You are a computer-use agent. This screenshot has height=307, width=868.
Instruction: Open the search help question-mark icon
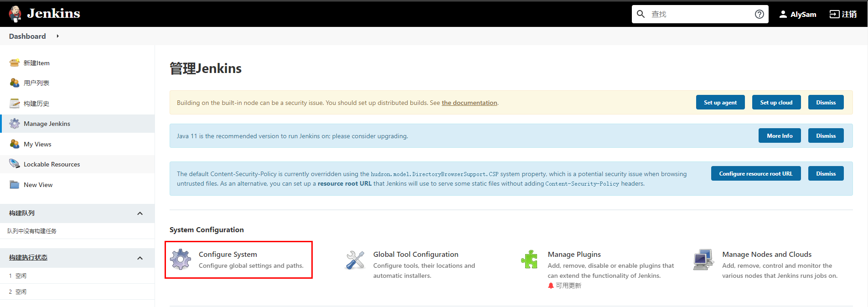759,14
